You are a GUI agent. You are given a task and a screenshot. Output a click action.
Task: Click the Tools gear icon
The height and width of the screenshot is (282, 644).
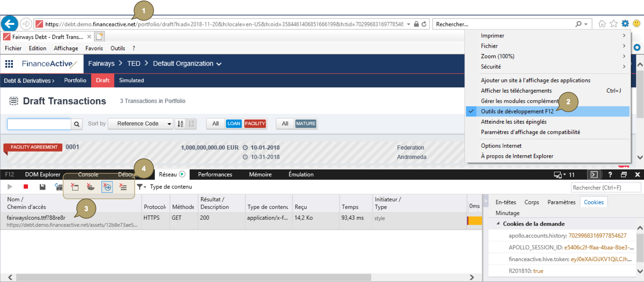(x=625, y=23)
